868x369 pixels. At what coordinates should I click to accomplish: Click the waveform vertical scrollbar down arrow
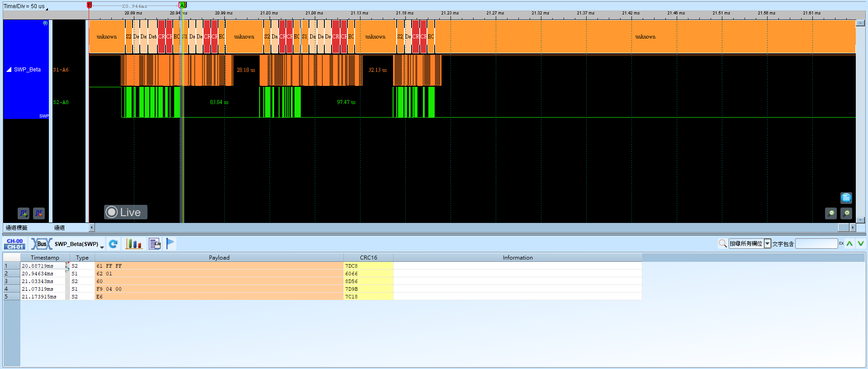point(860,220)
